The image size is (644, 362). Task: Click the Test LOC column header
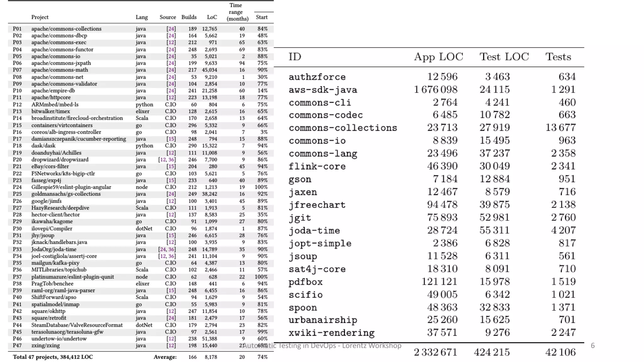coord(504,57)
